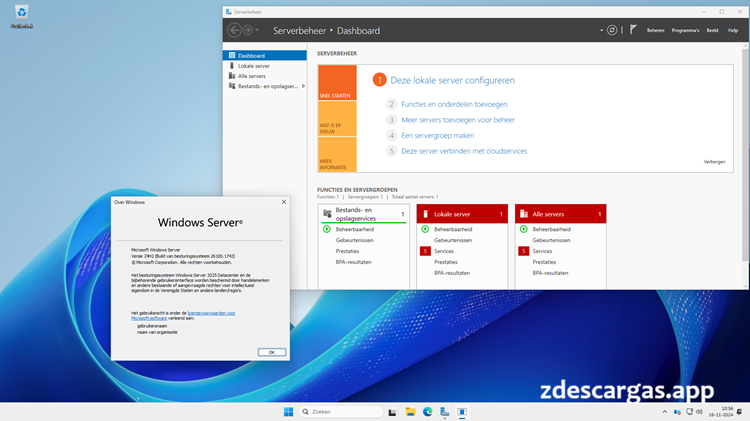Open the notifications flag

click(x=633, y=30)
